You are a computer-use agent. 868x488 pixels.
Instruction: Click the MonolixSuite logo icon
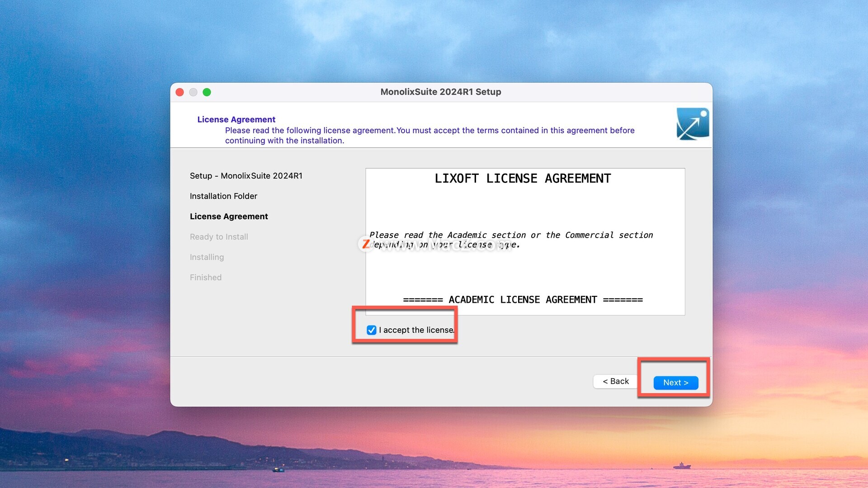point(693,124)
